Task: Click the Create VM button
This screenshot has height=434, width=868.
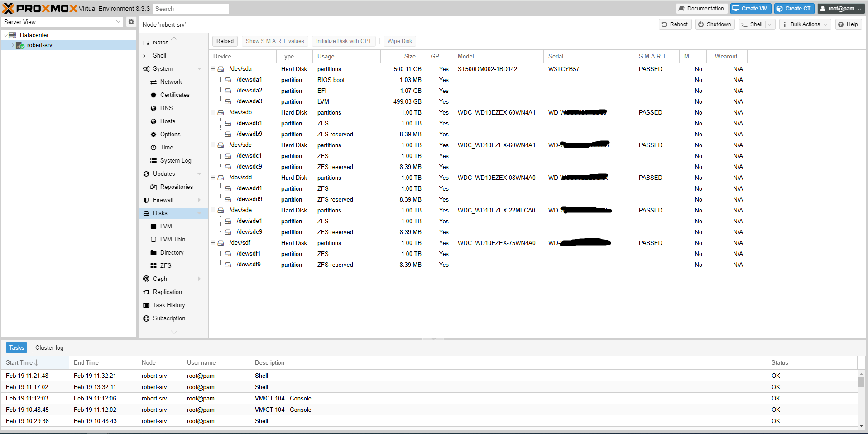Action: point(751,9)
